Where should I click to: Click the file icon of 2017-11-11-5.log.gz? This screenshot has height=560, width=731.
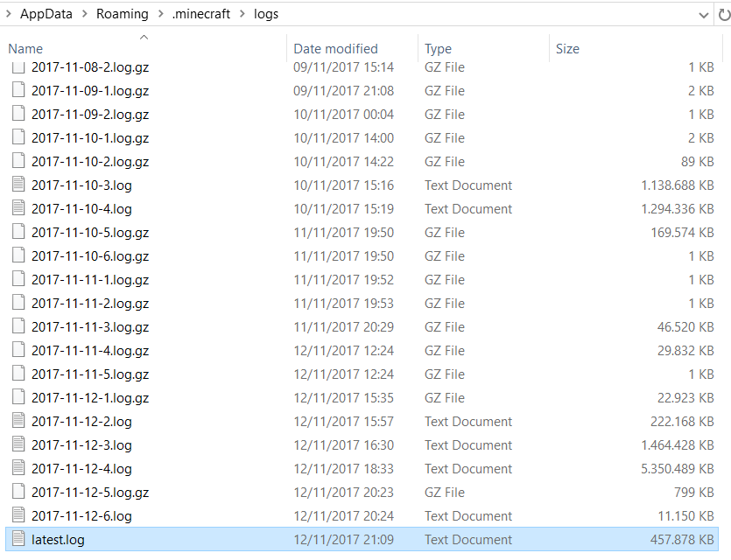click(x=18, y=373)
